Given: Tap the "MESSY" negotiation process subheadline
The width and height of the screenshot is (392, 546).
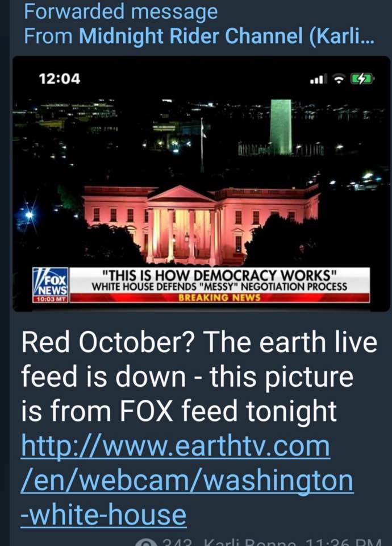Looking at the screenshot, I should (219, 287).
